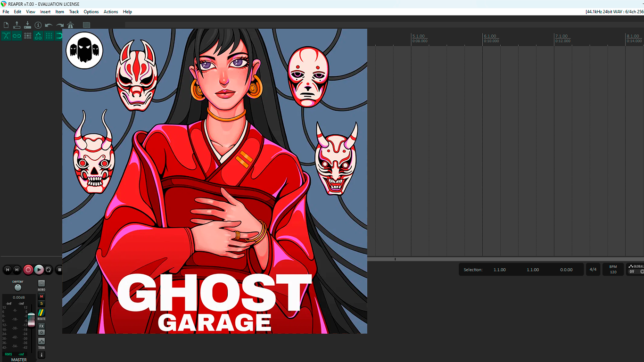Open the Master FX chain

[41, 326]
